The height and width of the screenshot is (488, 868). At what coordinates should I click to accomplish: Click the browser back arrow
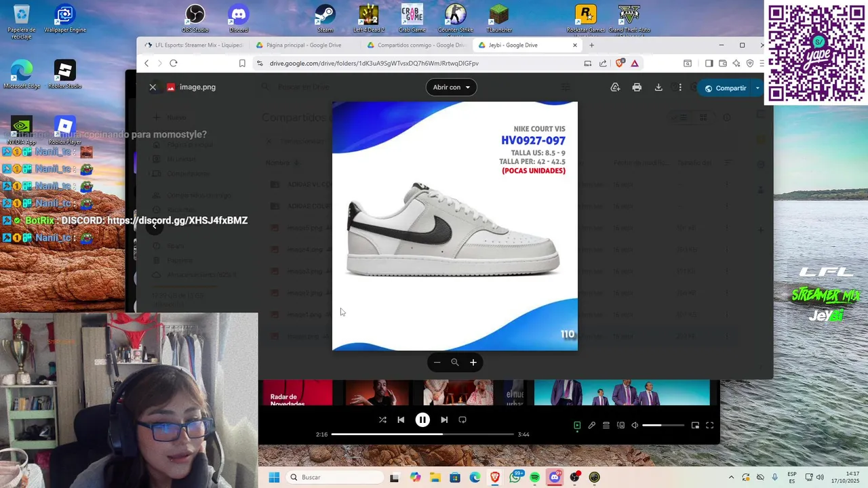[x=146, y=63]
